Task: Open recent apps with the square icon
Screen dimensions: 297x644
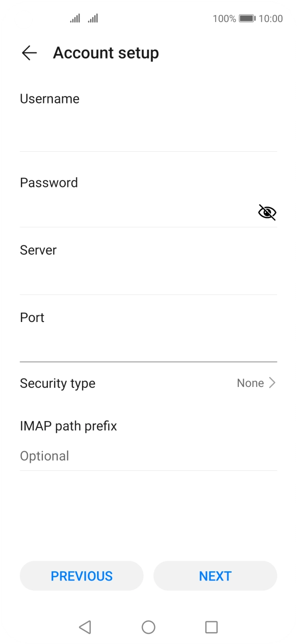Action: tap(211, 627)
